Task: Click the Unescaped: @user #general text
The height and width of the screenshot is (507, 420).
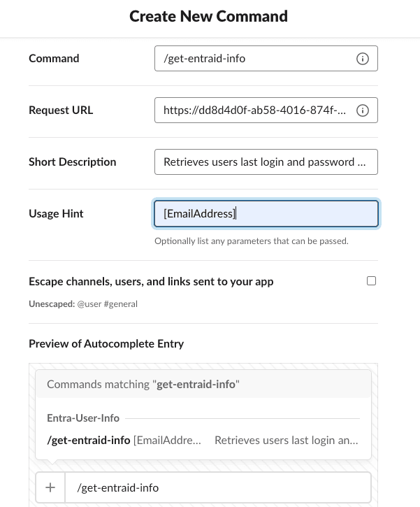Action: click(x=83, y=304)
